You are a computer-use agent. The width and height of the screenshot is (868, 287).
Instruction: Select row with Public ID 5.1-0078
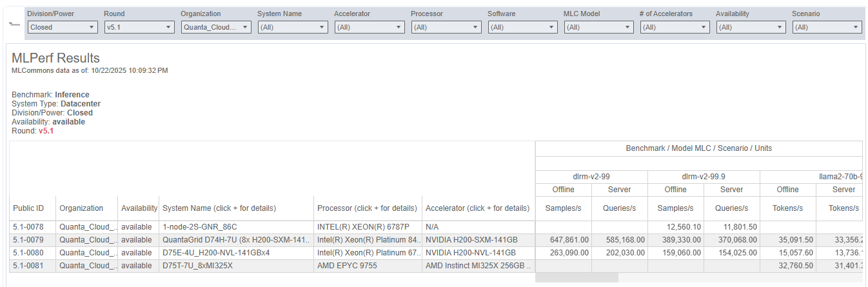[28, 227]
